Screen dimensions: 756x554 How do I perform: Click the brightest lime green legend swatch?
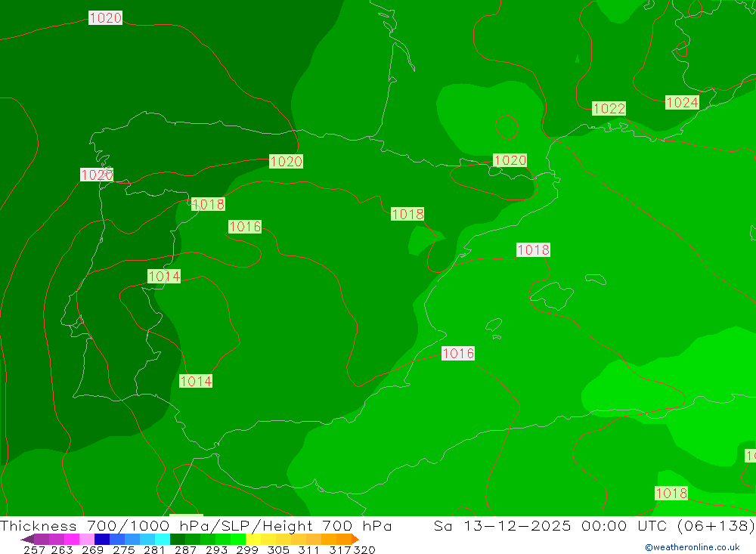(x=238, y=539)
